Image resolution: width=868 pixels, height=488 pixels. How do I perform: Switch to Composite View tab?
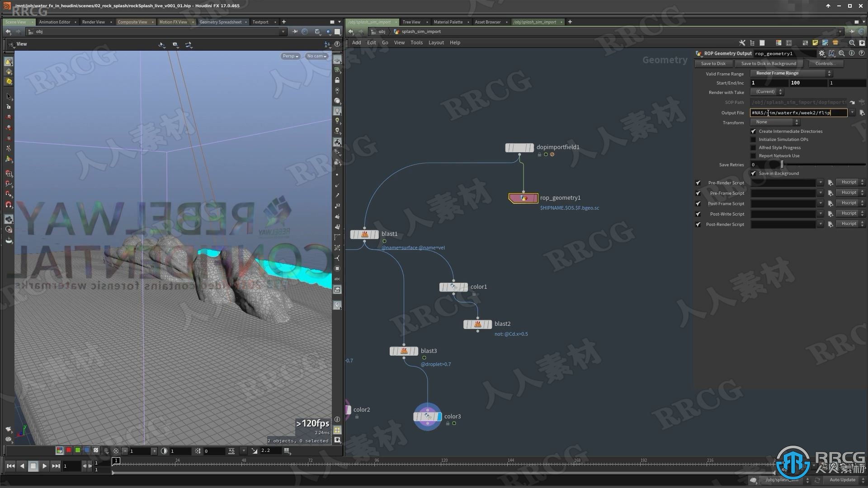[x=132, y=21]
